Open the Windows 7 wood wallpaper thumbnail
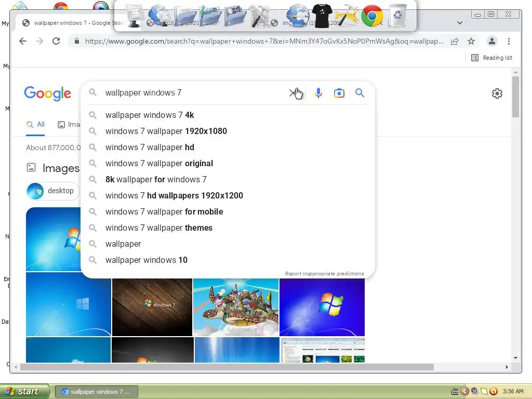 click(x=152, y=307)
